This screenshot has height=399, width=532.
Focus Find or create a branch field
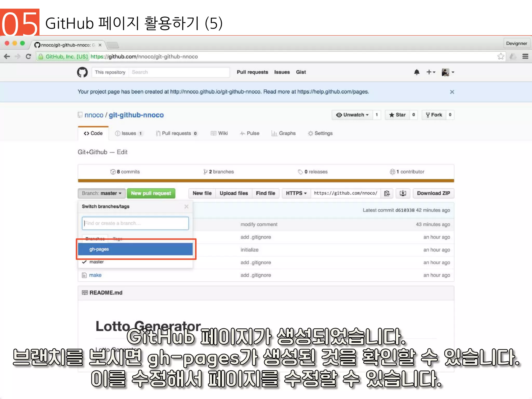[x=135, y=223]
